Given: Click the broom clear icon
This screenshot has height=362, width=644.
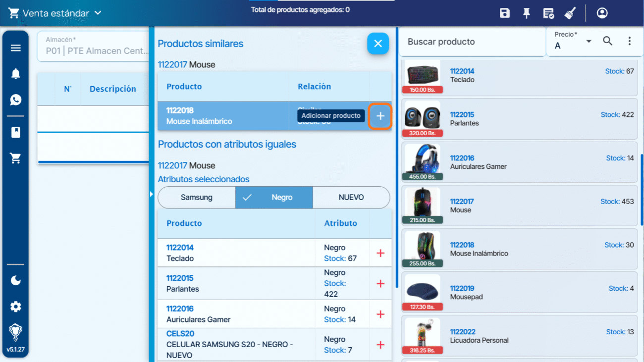Looking at the screenshot, I should [x=570, y=13].
